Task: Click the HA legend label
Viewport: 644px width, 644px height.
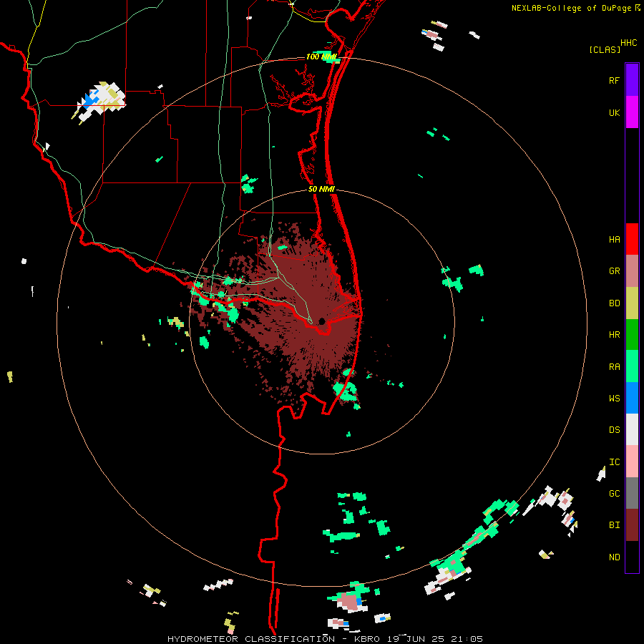Action: point(614,240)
